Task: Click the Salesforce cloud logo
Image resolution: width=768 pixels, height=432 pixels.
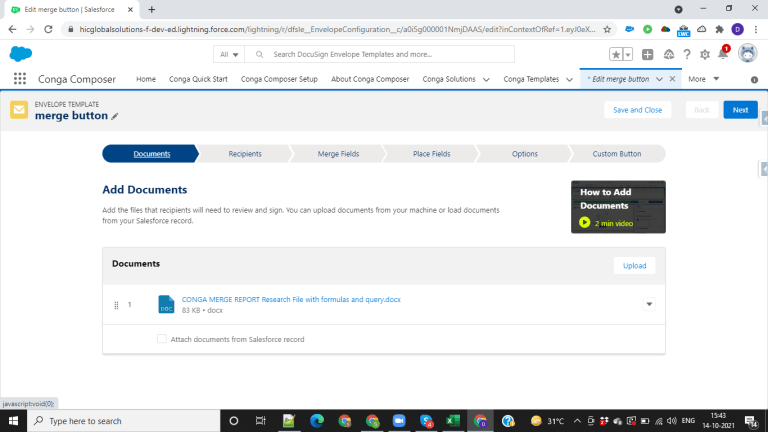Action: pyautogui.click(x=21, y=54)
